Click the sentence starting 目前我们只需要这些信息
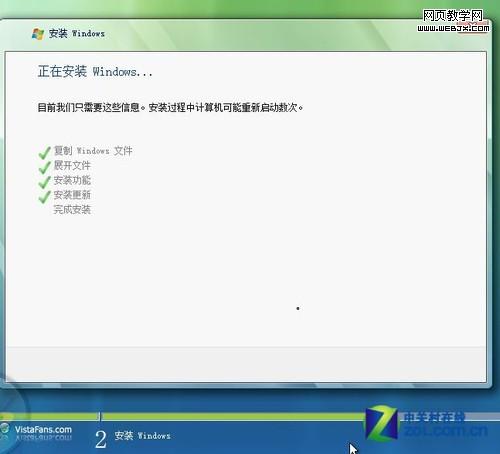This screenshot has height=454, width=500. point(170,107)
